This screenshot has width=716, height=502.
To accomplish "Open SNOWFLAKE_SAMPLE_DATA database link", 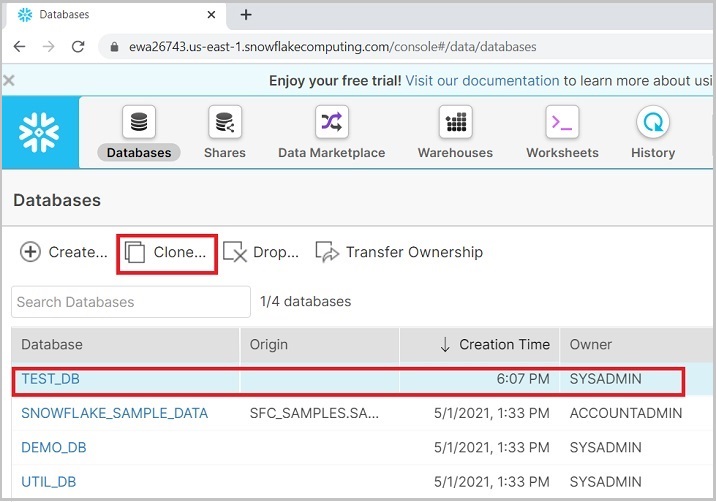I will coord(114,413).
